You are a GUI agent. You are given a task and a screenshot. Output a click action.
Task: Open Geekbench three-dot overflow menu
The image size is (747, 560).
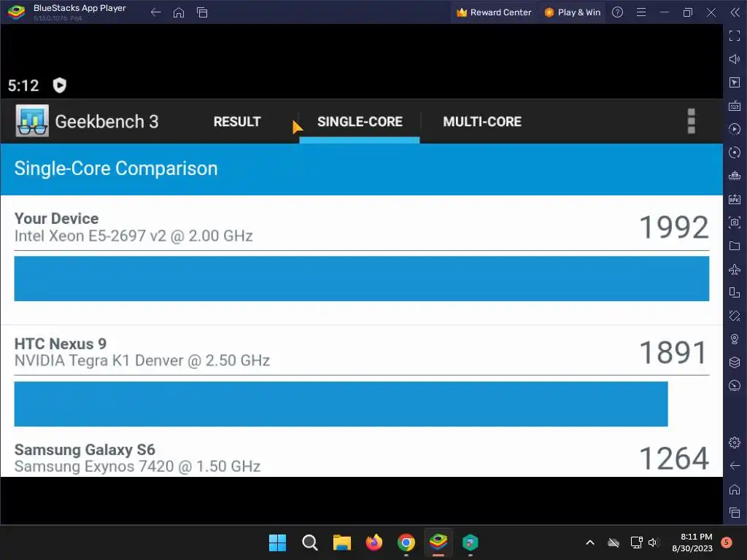click(x=692, y=121)
